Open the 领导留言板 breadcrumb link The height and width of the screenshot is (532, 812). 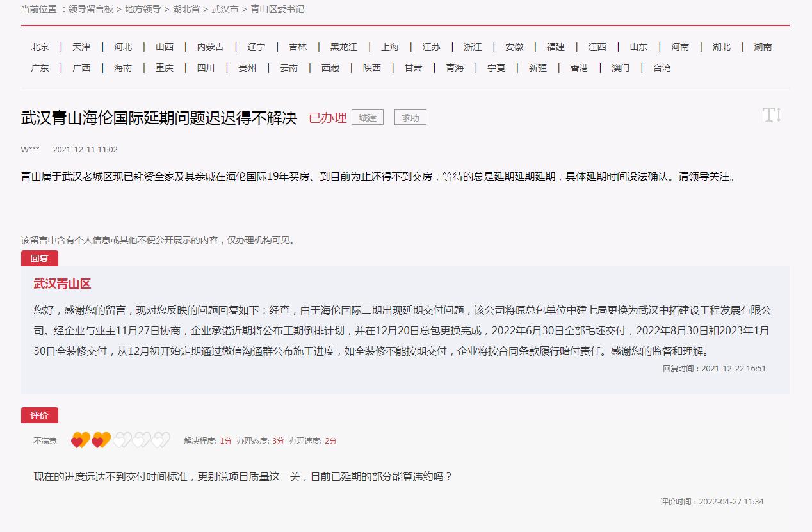[x=91, y=9]
